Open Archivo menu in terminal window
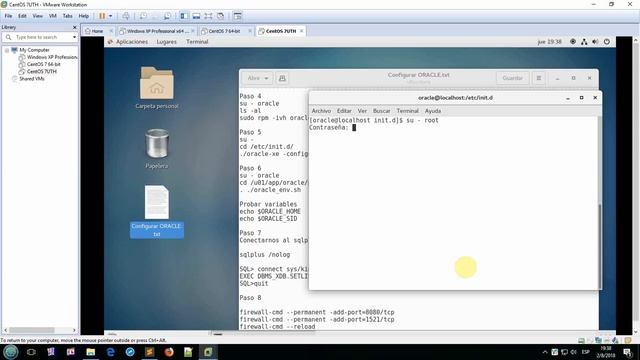Image resolution: width=640 pixels, height=360 pixels. 321,111
